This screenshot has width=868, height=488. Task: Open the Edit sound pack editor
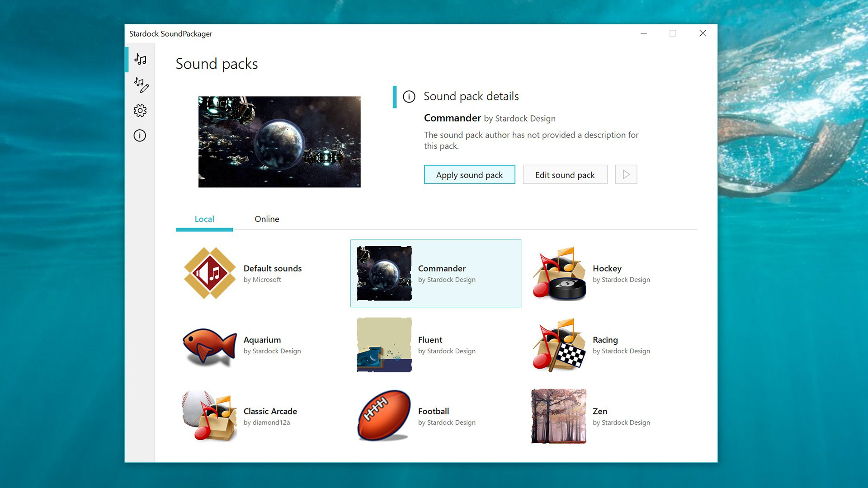pos(565,174)
